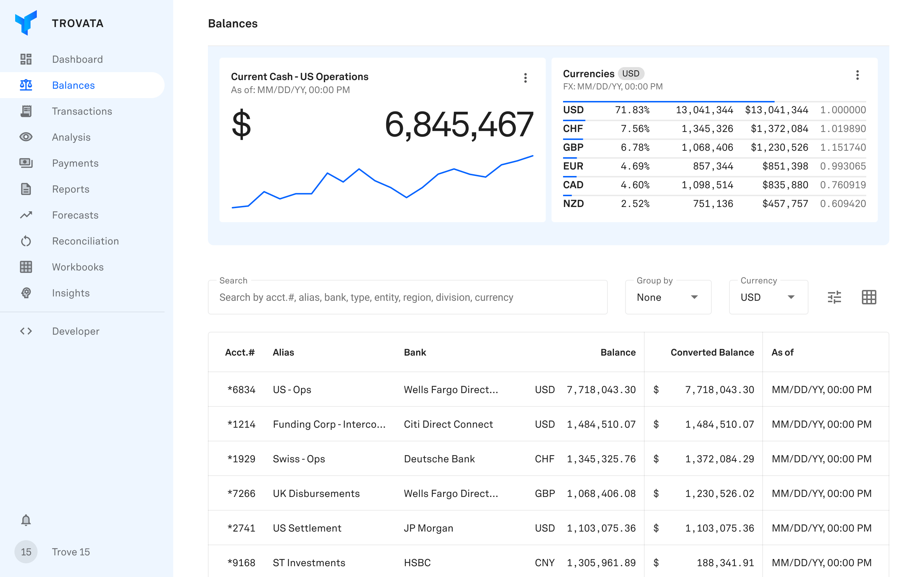Expand the Group by dropdown
The width and height of the screenshot is (924, 577).
coord(668,297)
